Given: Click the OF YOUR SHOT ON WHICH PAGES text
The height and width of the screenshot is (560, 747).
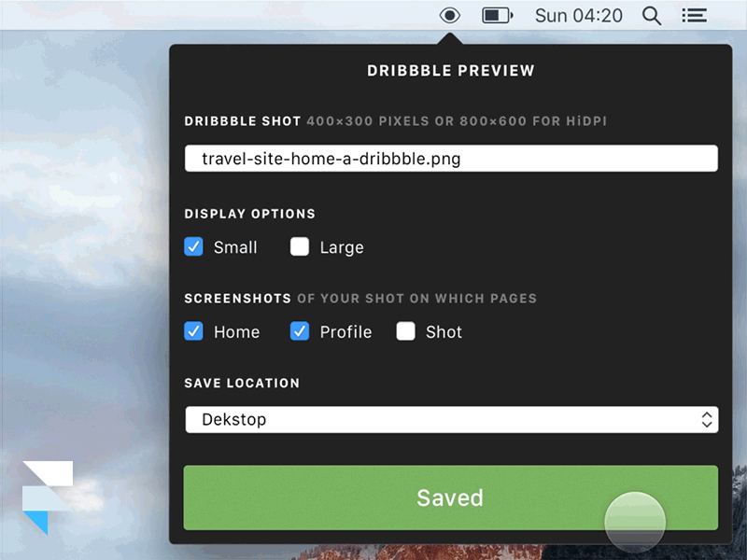Looking at the screenshot, I should (416, 299).
